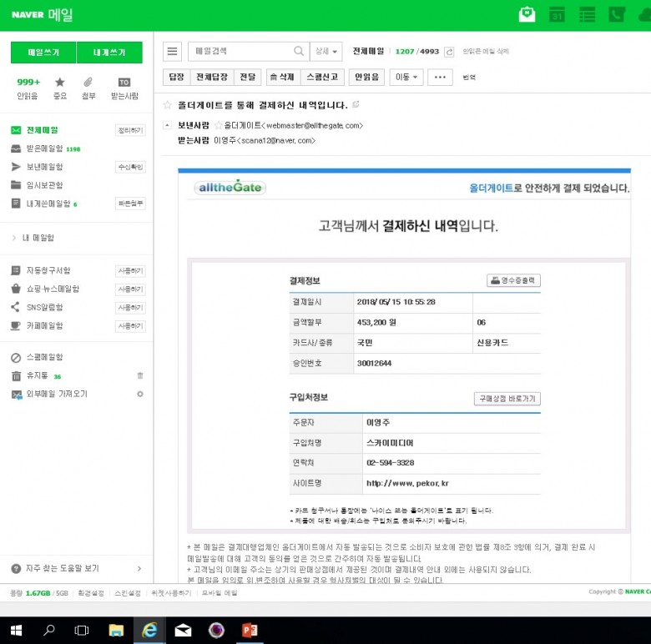The height and width of the screenshot is (644, 651).
Task: Open Naver calendar icon in header
Action: pos(557,14)
